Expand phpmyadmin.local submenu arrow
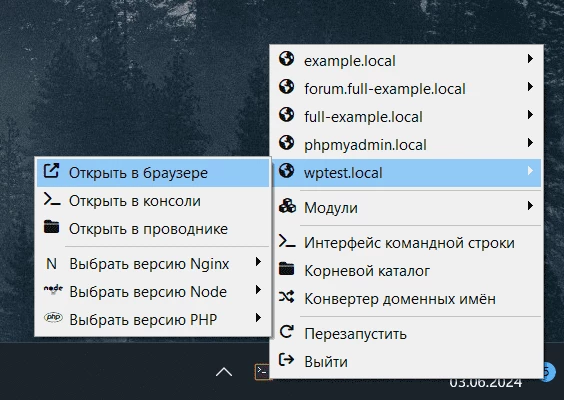Image resolution: width=564 pixels, height=400 pixels. click(x=530, y=143)
